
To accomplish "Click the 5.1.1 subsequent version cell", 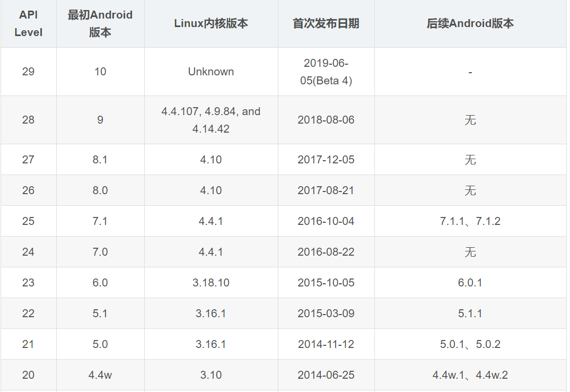I will click(470, 313).
